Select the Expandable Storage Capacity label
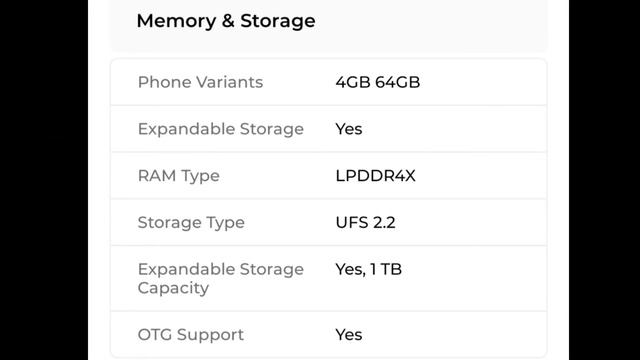The width and height of the screenshot is (640, 360). tap(221, 278)
